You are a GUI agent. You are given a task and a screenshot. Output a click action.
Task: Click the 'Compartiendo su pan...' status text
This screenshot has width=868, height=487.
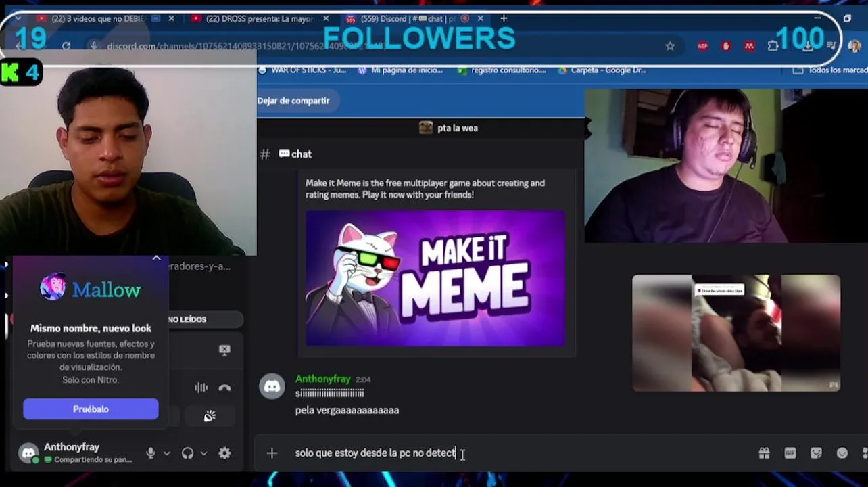pos(93,459)
